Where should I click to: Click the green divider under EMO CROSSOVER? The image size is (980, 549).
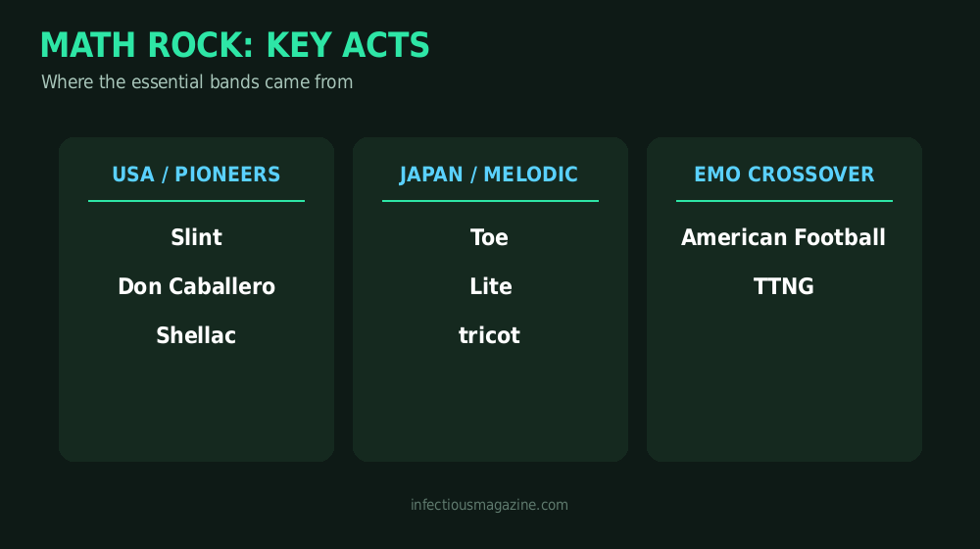(x=784, y=201)
